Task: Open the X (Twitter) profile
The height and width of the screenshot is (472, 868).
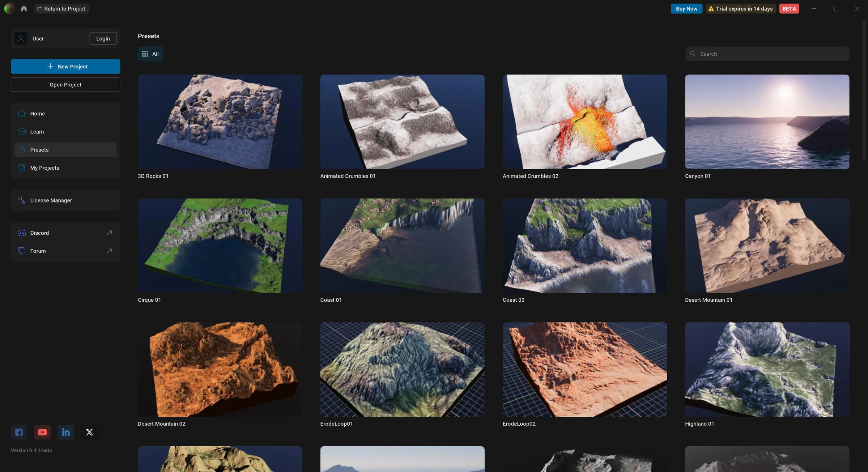Action: (89, 432)
